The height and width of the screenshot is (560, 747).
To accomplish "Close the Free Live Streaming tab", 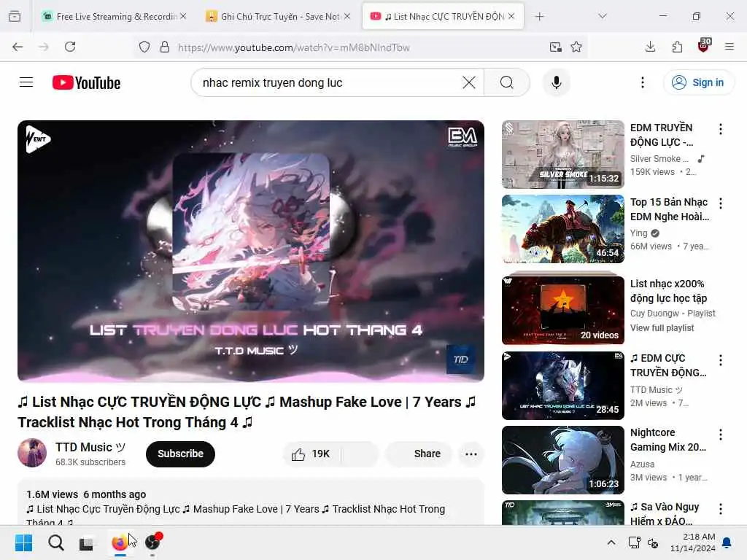I will tap(183, 16).
